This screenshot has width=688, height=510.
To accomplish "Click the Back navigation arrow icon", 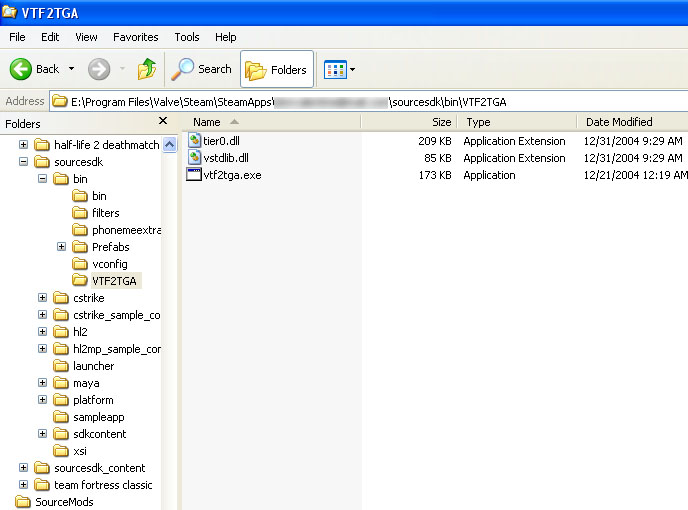I will point(21,69).
